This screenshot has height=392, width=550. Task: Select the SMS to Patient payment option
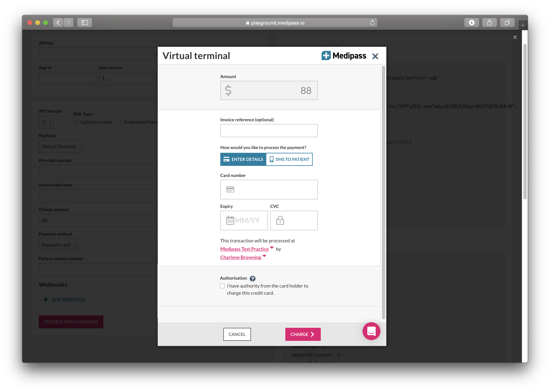pyautogui.click(x=289, y=159)
